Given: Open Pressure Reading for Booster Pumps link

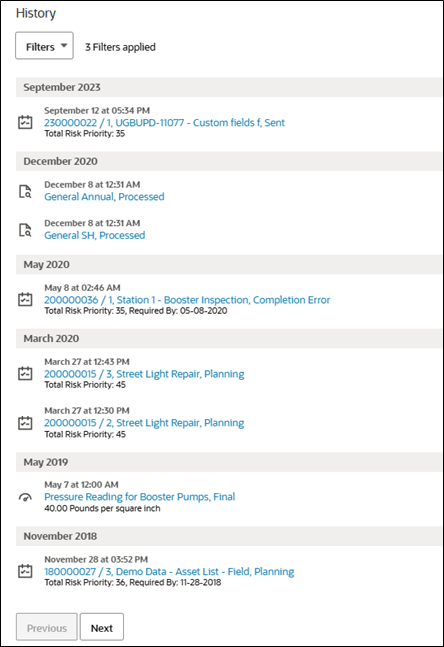Looking at the screenshot, I should 139,497.
